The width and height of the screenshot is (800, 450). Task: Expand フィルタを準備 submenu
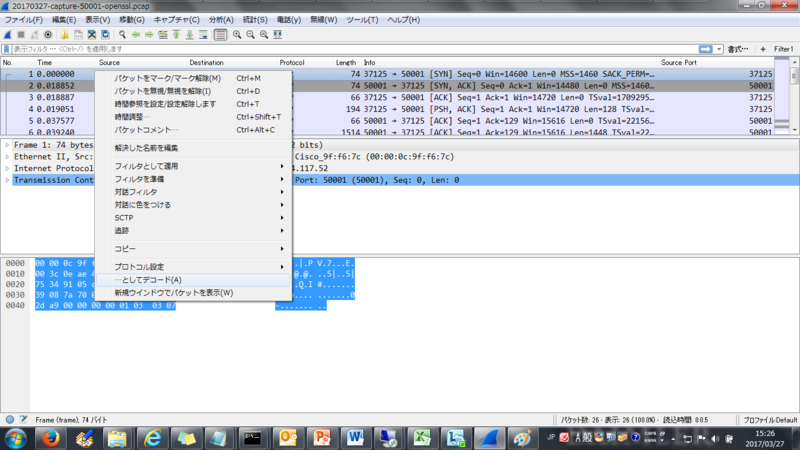[x=193, y=179]
